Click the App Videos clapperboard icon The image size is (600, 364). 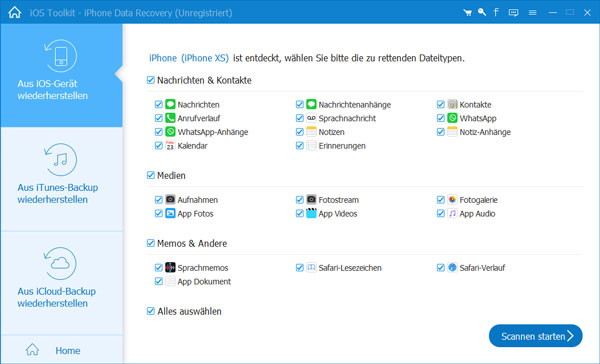coord(311,213)
